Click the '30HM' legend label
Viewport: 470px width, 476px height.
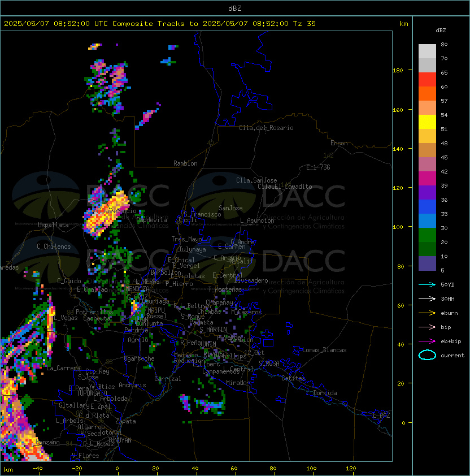pyautogui.click(x=447, y=298)
